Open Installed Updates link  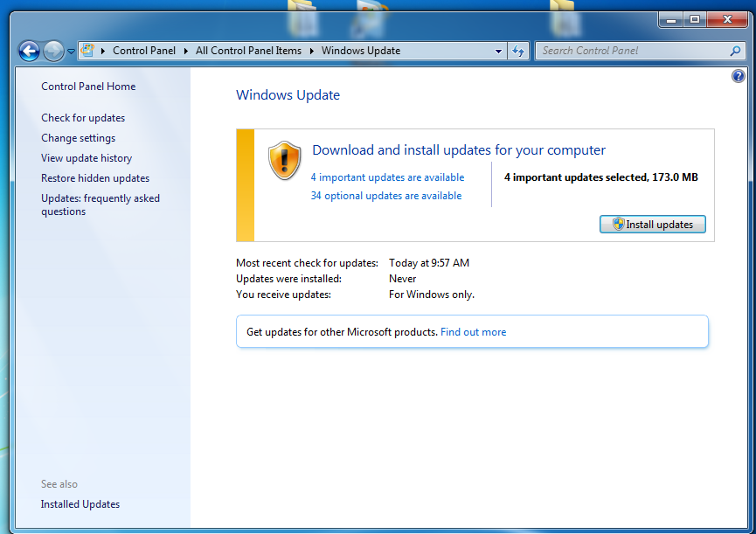pos(80,504)
